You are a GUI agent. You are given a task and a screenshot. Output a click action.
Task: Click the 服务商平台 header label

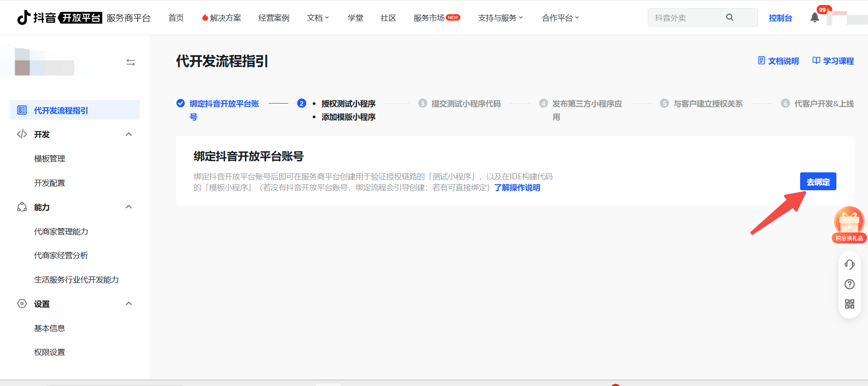pos(128,18)
